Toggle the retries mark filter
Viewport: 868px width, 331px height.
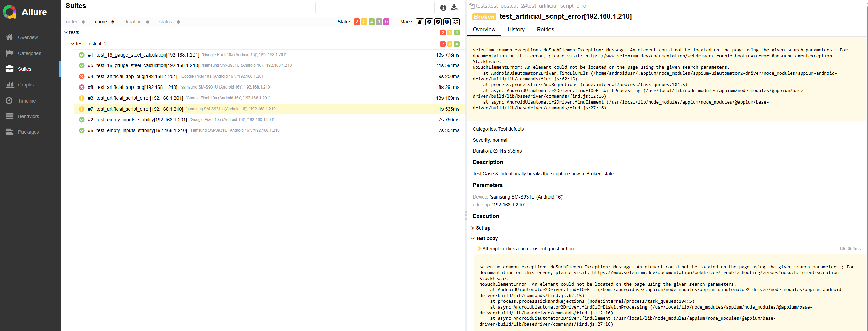(456, 22)
